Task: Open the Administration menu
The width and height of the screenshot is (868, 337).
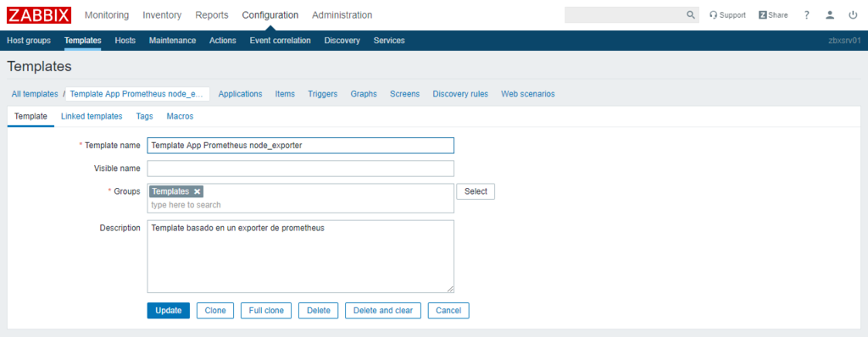Action: [x=342, y=15]
